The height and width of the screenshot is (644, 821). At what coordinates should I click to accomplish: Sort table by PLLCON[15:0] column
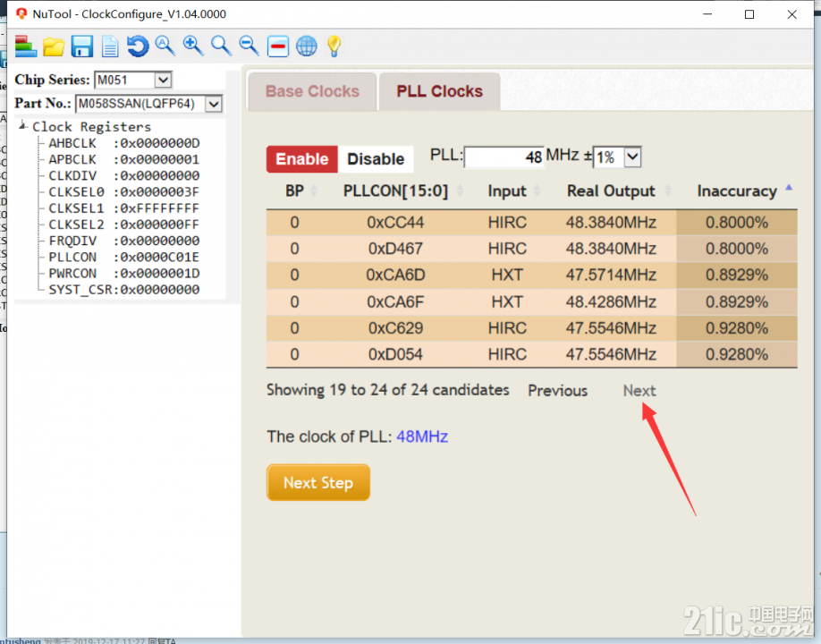pyautogui.click(x=402, y=191)
